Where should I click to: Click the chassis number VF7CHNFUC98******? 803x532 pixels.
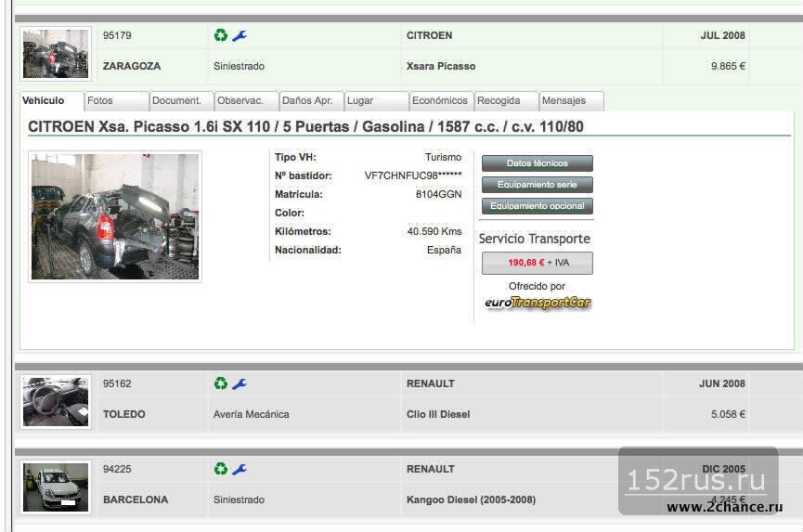click(413, 175)
